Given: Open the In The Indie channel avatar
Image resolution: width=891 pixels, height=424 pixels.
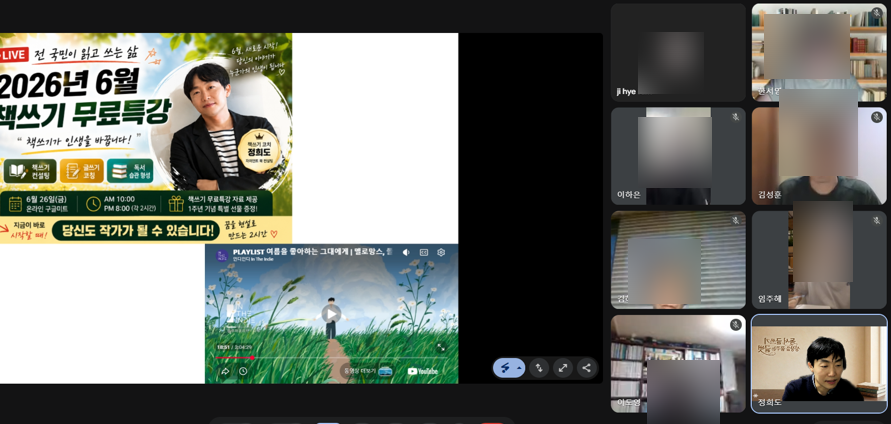Looking at the screenshot, I should [222, 255].
